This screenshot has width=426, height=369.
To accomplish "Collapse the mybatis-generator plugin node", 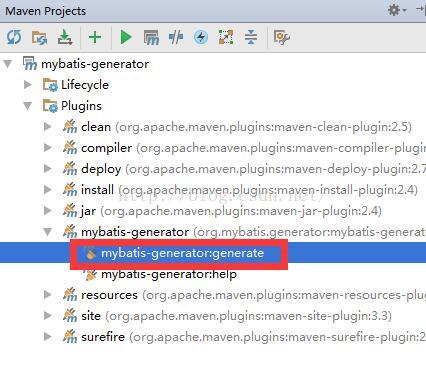I will [x=48, y=232].
